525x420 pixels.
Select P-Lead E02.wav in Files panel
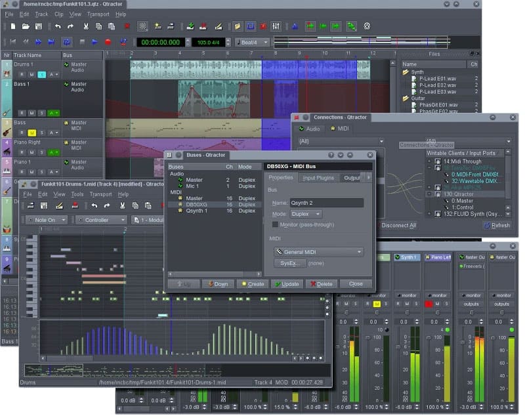tap(437, 85)
